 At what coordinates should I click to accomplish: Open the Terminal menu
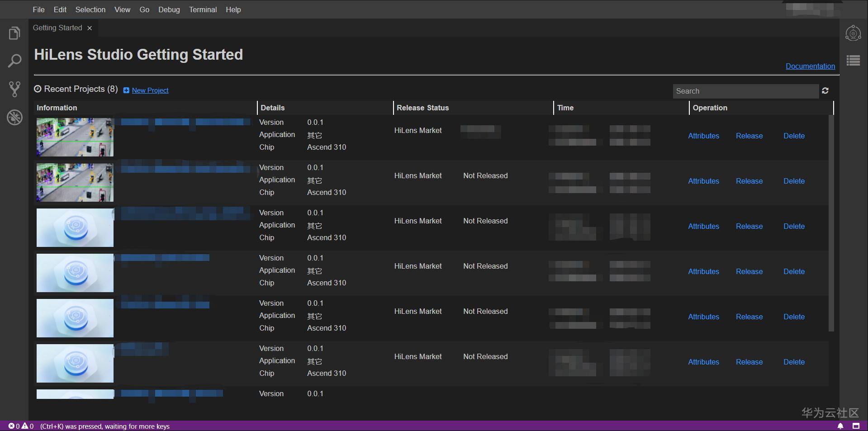pos(203,9)
